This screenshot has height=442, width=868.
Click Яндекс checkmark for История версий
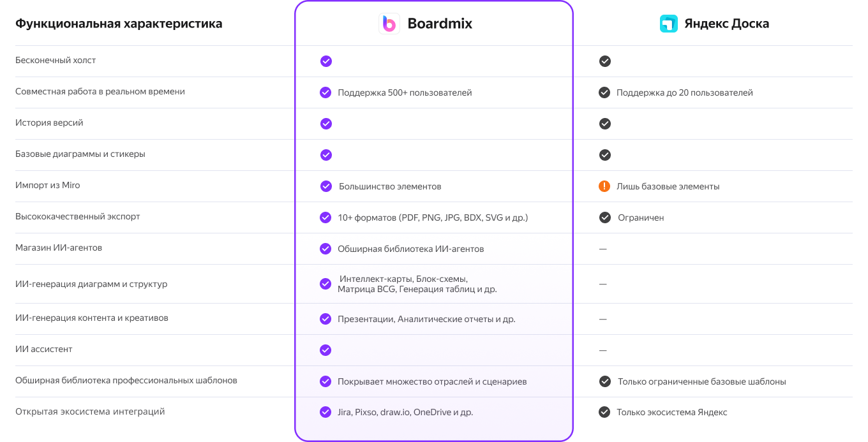[x=604, y=124]
